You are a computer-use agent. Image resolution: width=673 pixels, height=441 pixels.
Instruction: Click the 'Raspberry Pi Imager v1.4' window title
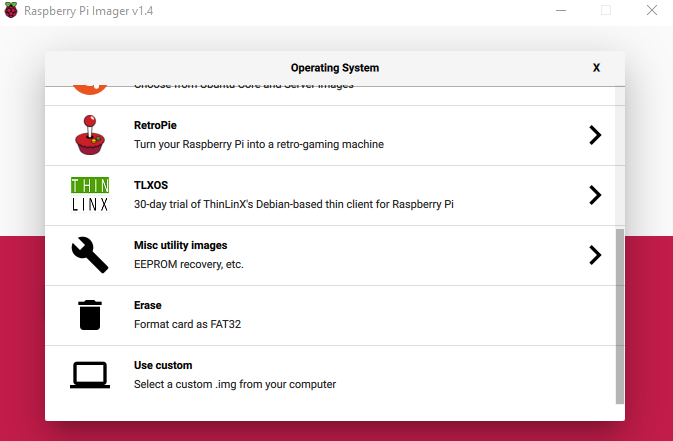coord(88,11)
